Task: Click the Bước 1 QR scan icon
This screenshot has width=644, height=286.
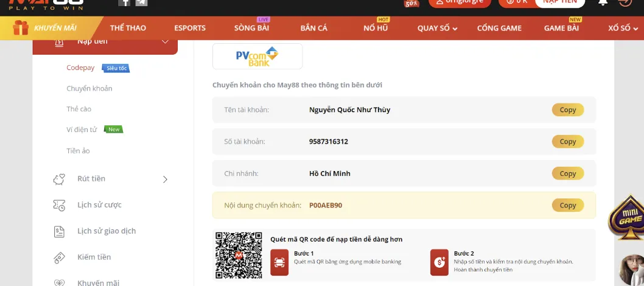Action: (x=279, y=262)
